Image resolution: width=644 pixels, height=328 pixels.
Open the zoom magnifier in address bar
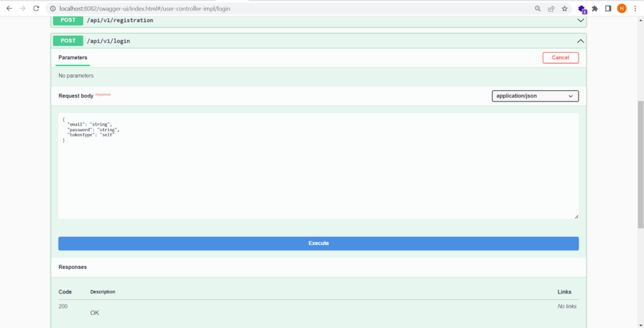(538, 8)
